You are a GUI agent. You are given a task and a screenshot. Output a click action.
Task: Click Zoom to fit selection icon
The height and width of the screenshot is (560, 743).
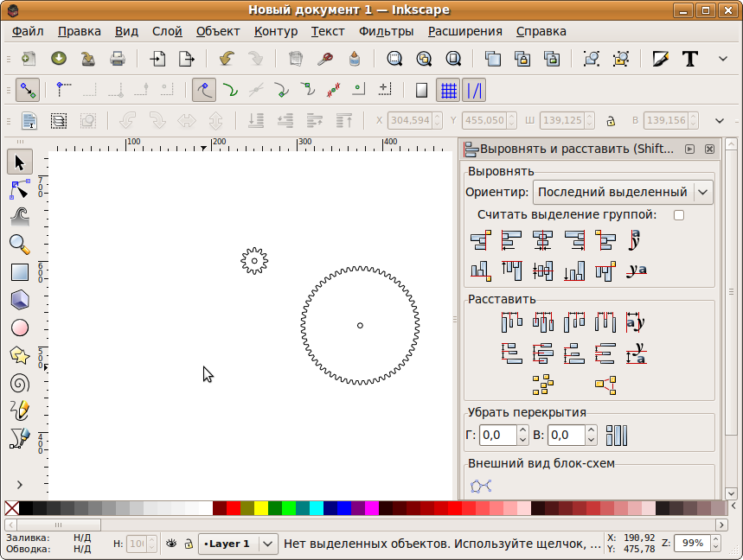pos(394,59)
